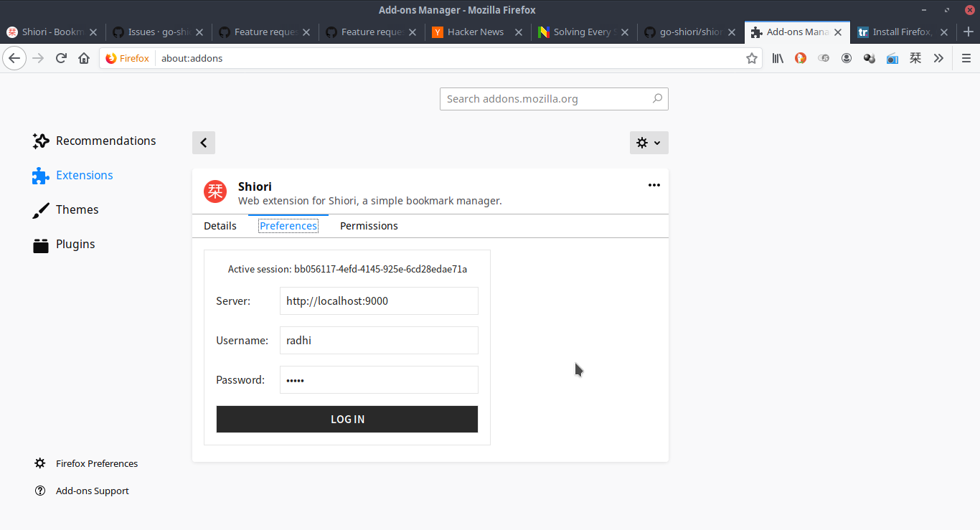Open Plugins in the sidebar
The image size is (980, 530).
point(64,244)
